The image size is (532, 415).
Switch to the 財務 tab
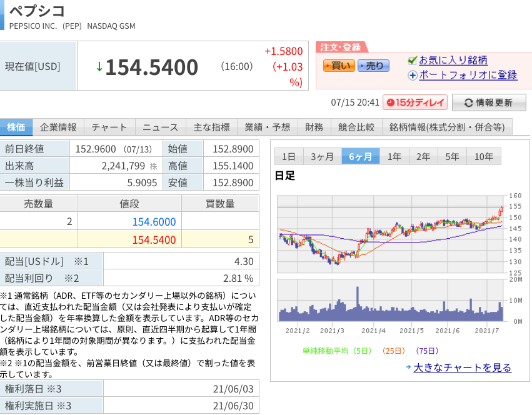point(314,127)
